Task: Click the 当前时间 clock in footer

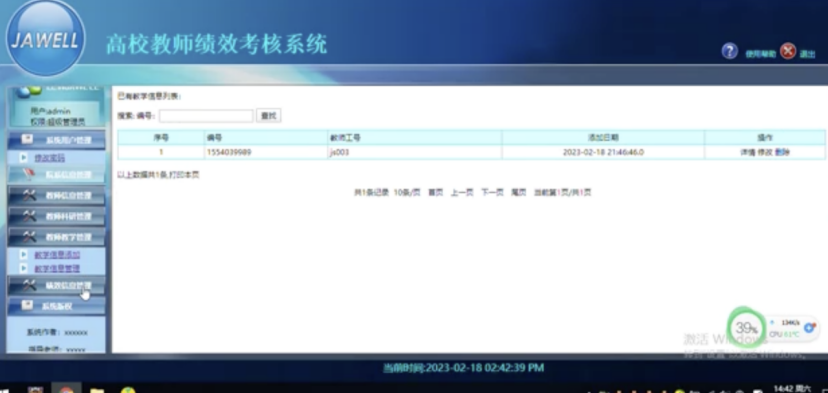Action: click(463, 368)
